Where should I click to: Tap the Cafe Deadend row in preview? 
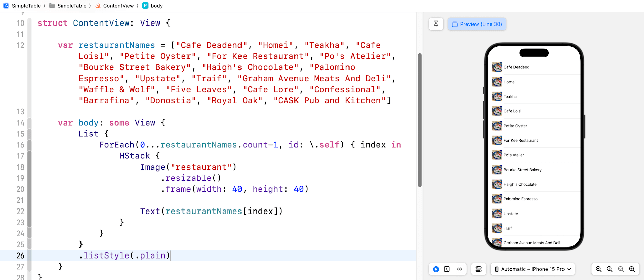point(535,67)
